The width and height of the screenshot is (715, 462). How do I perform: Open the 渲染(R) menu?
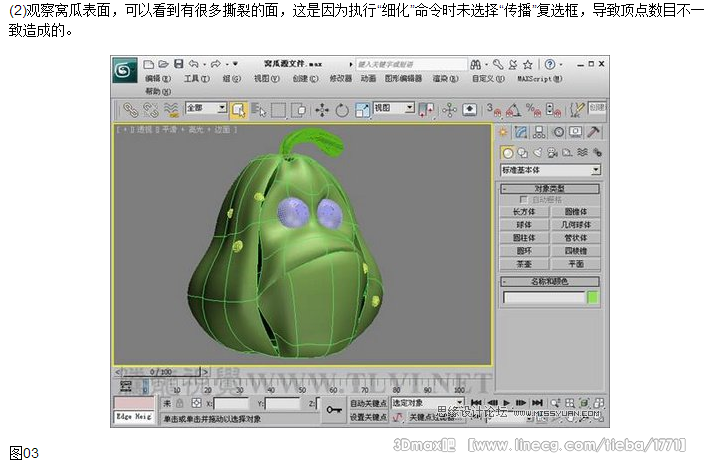click(445, 79)
